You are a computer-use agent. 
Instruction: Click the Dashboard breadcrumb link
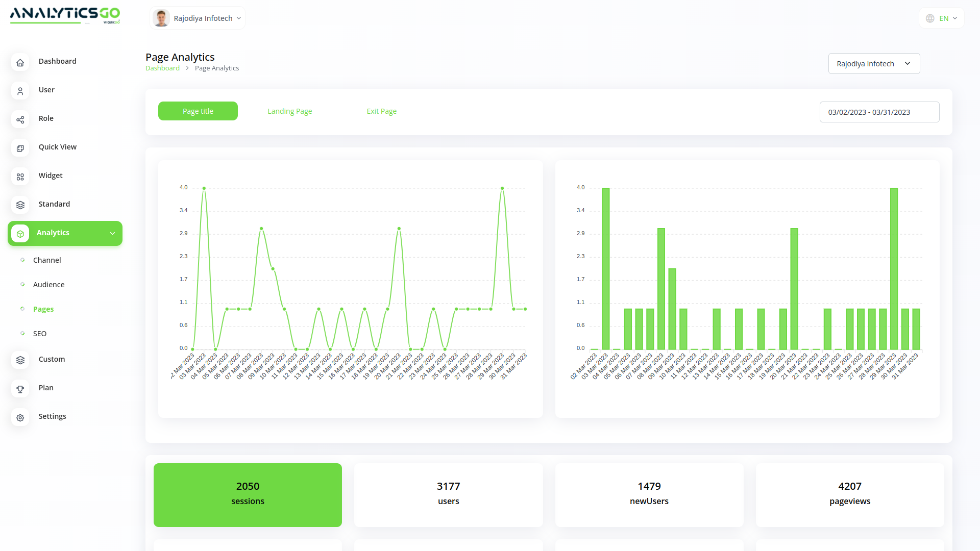click(162, 68)
